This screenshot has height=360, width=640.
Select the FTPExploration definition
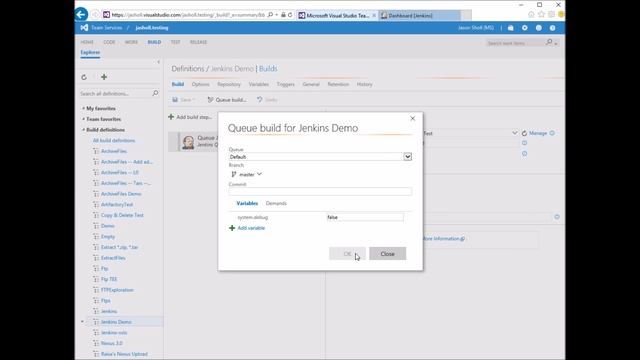[x=117, y=290]
